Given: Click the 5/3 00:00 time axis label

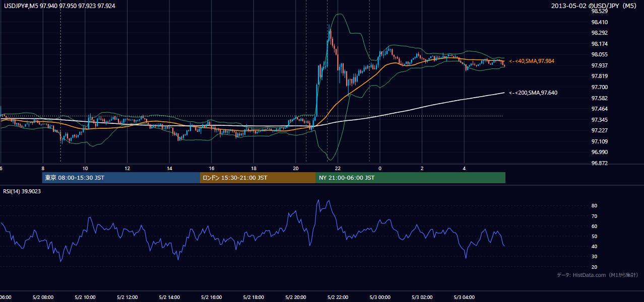Looking at the screenshot, I should pos(380,297).
